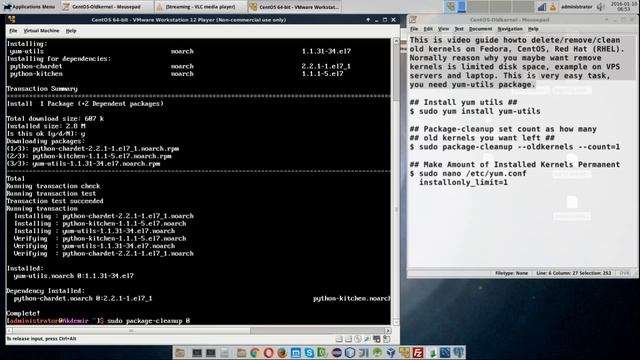Click '## Make Amount of Installed Kernels Permanent' line
This screenshot has height=360, width=640.
click(x=515, y=164)
